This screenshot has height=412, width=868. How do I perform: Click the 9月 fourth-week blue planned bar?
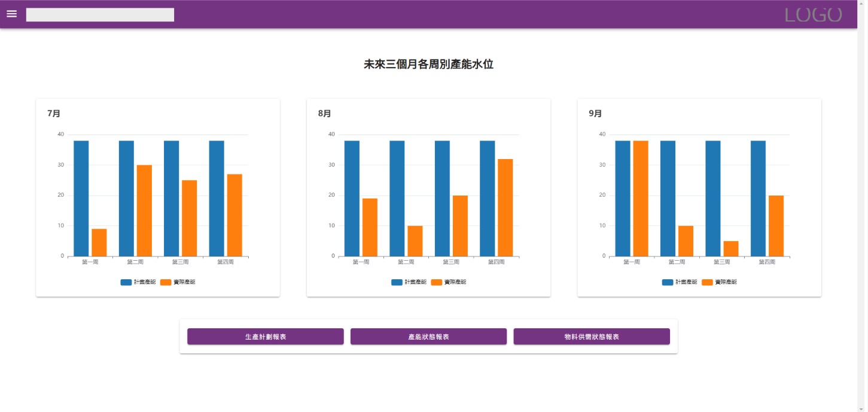click(x=758, y=199)
